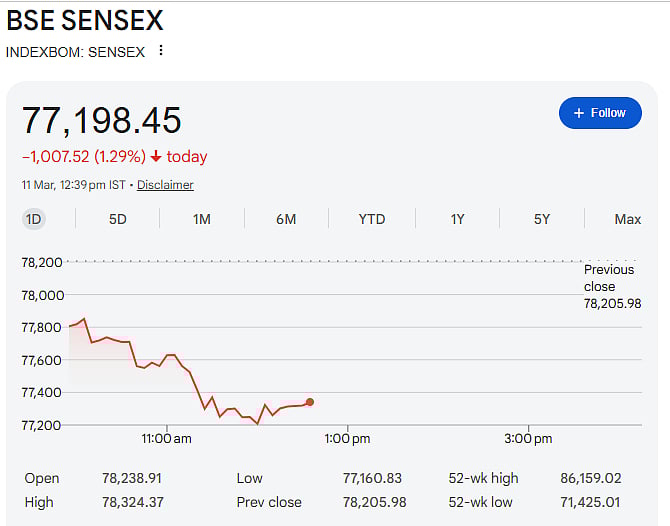Open the Disclaimer link
670x526 pixels.
pyautogui.click(x=165, y=185)
